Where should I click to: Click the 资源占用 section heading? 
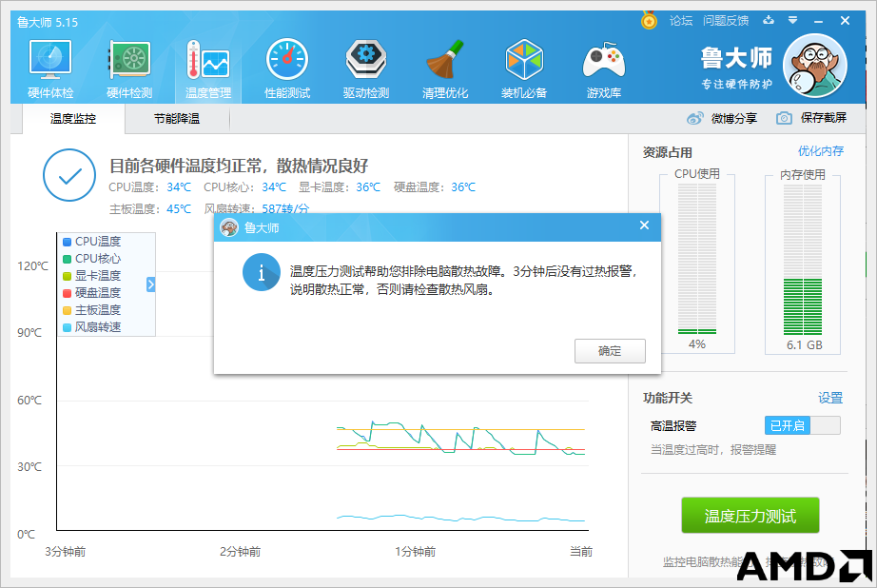click(x=667, y=152)
